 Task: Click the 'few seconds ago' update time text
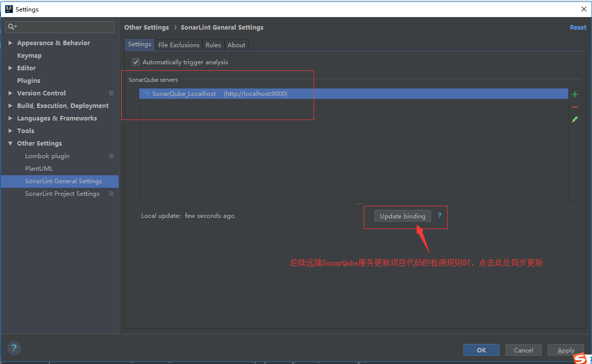click(210, 216)
